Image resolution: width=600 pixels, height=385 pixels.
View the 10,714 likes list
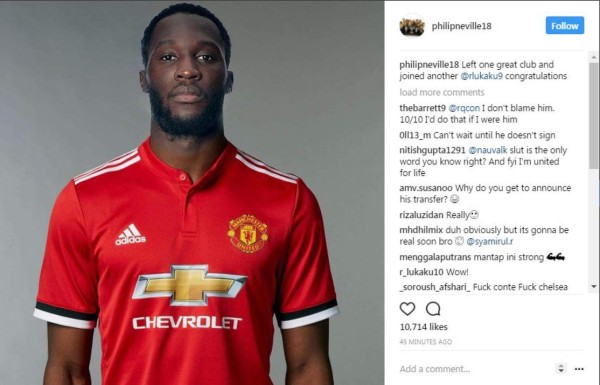[424, 327]
